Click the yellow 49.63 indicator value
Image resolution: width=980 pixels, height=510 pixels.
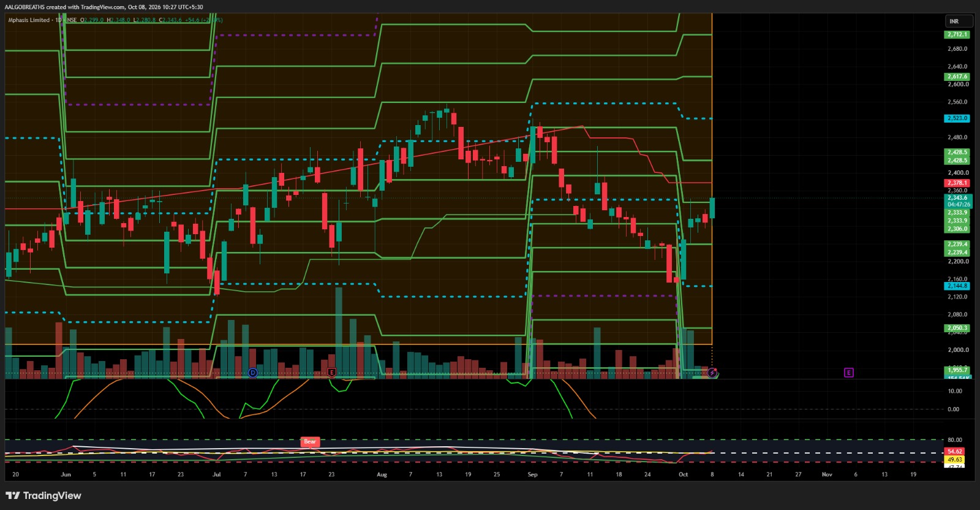tap(954, 460)
